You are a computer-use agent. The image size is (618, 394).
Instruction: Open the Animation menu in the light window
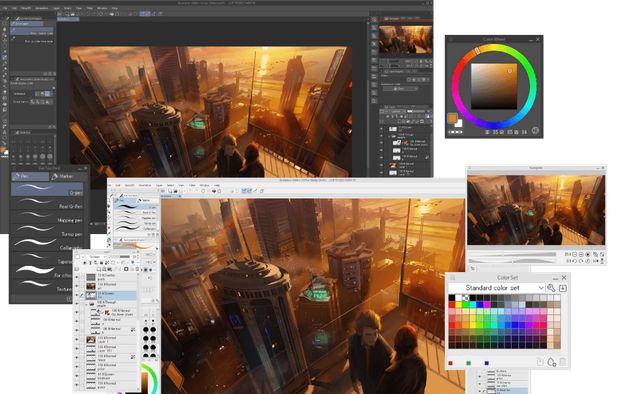pyautogui.click(x=145, y=185)
